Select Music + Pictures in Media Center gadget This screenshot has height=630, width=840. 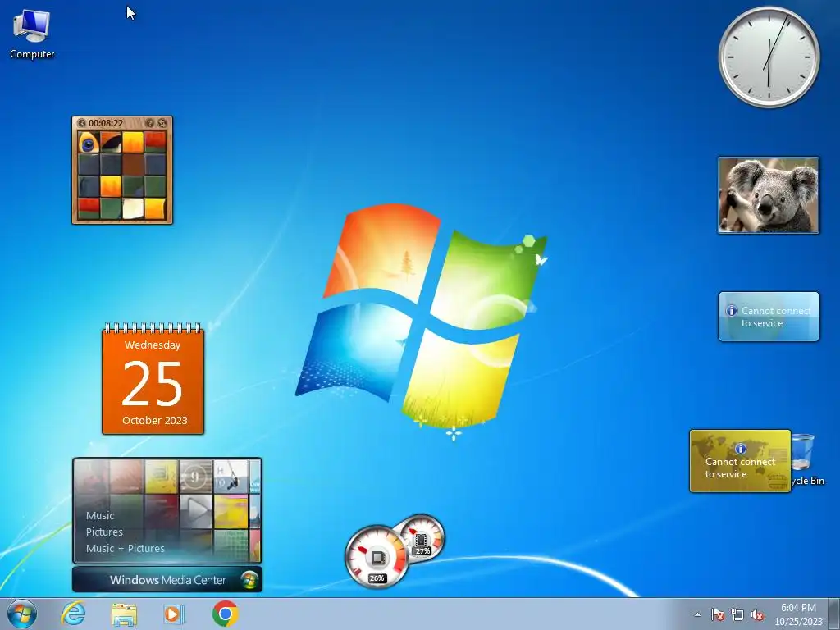(x=126, y=549)
